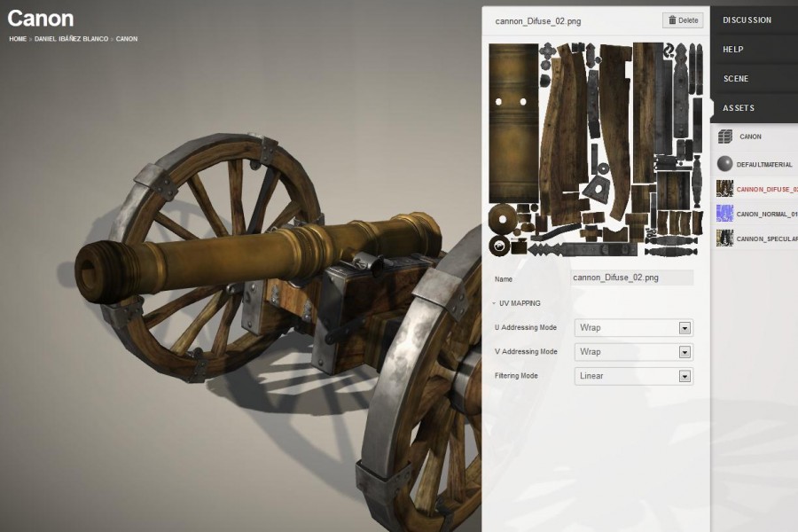Viewport: 798px width, 532px height.
Task: Click the Canon mesh cube icon
Action: click(724, 137)
